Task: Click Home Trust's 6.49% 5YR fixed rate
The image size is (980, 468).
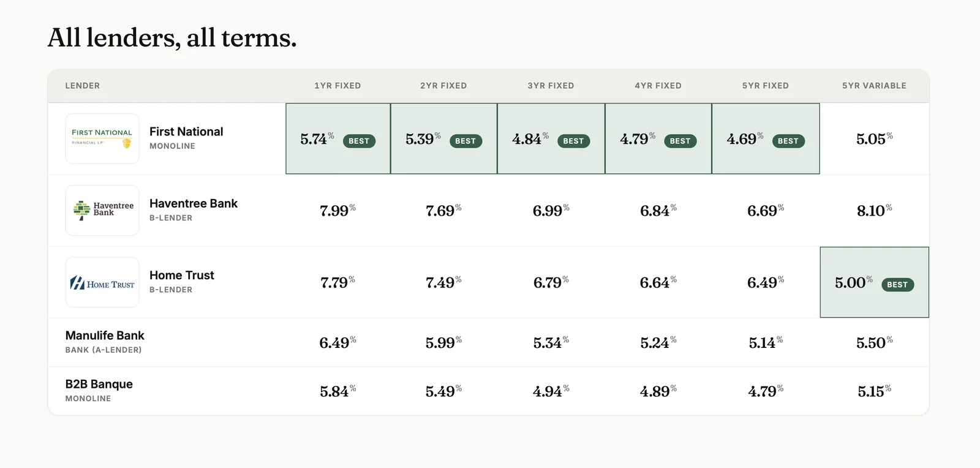Action: [766, 282]
